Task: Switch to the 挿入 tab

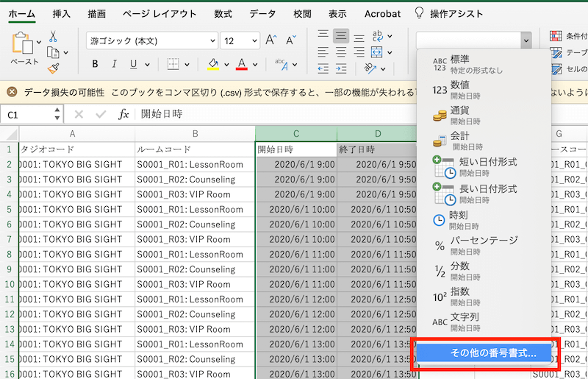Action: 62,13
